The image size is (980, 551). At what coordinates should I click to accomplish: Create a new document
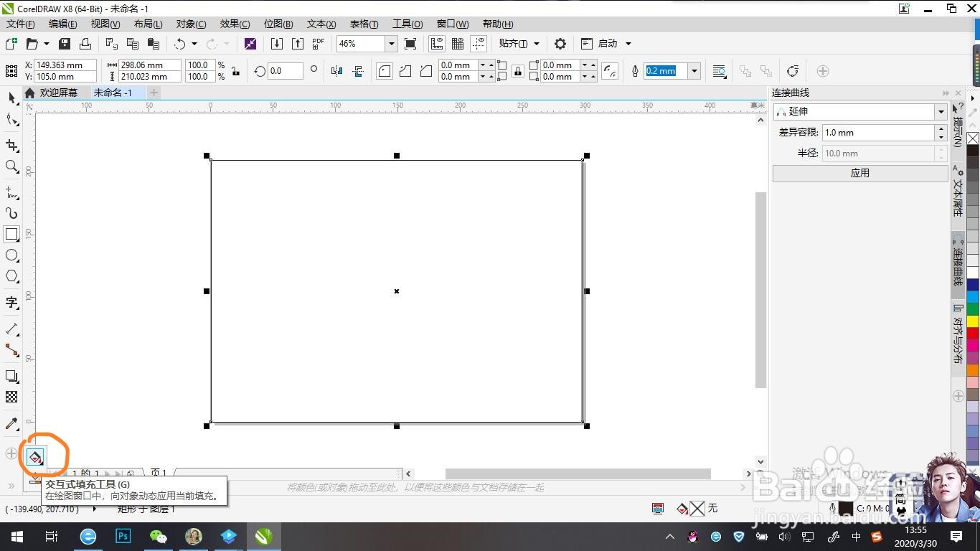point(11,44)
